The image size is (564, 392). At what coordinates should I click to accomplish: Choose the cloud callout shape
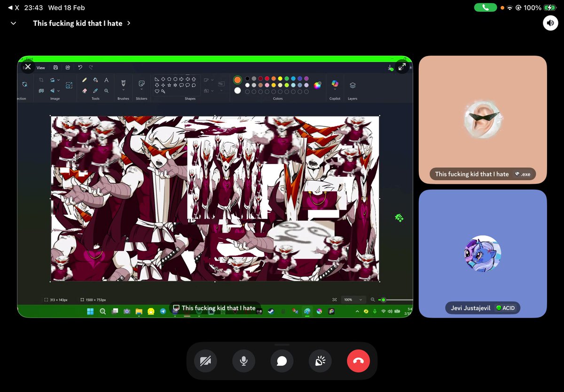point(193,85)
